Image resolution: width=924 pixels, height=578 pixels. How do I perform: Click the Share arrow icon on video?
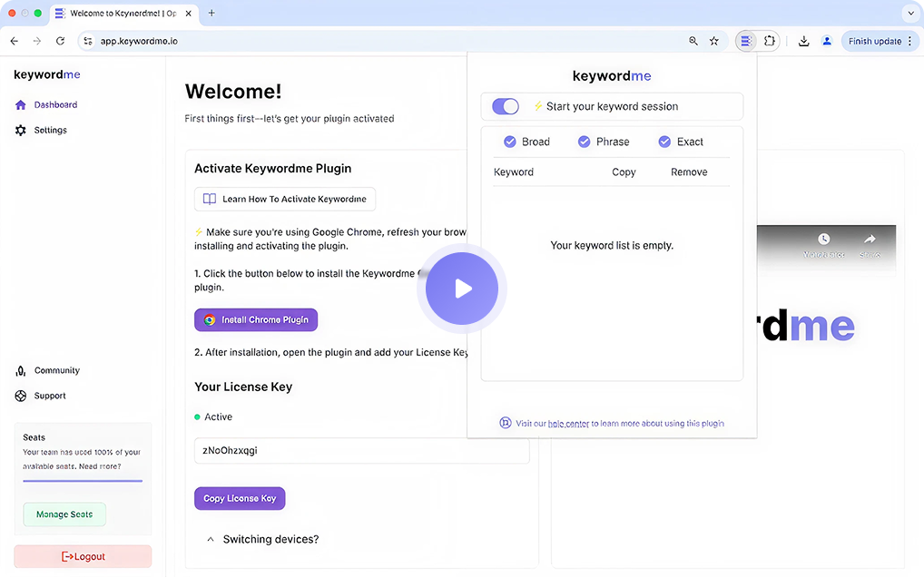pos(870,240)
